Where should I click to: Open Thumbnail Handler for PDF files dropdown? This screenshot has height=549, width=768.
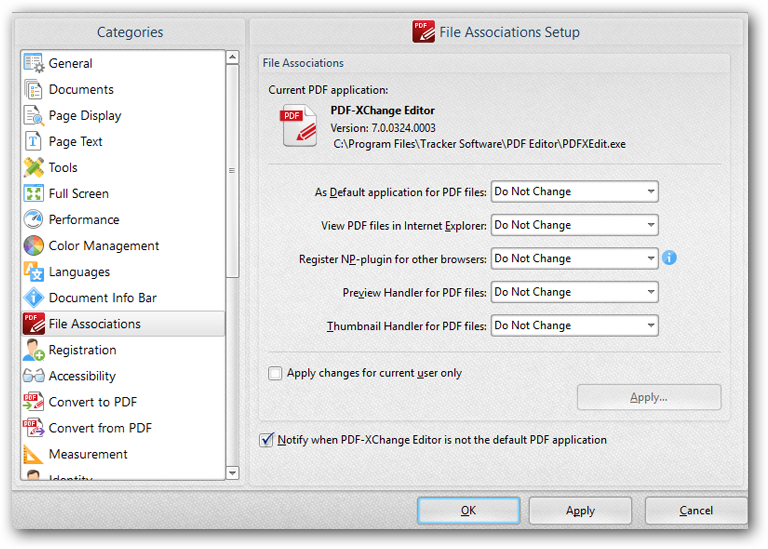[x=575, y=325]
